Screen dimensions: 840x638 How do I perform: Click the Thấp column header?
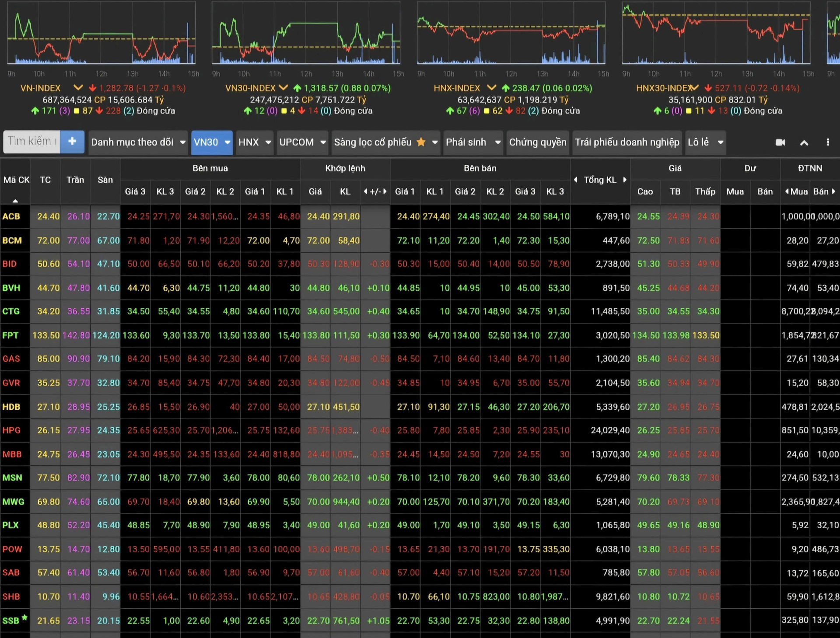(705, 192)
